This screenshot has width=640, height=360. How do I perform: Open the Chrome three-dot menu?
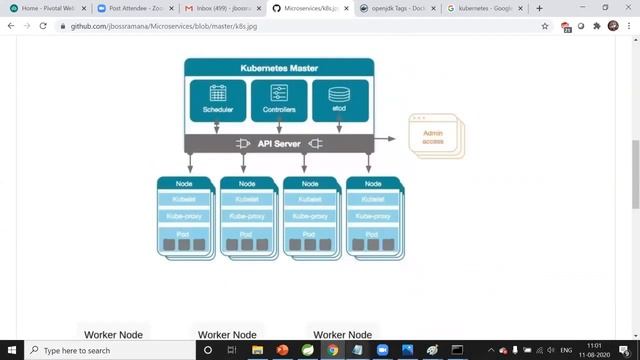(629, 26)
